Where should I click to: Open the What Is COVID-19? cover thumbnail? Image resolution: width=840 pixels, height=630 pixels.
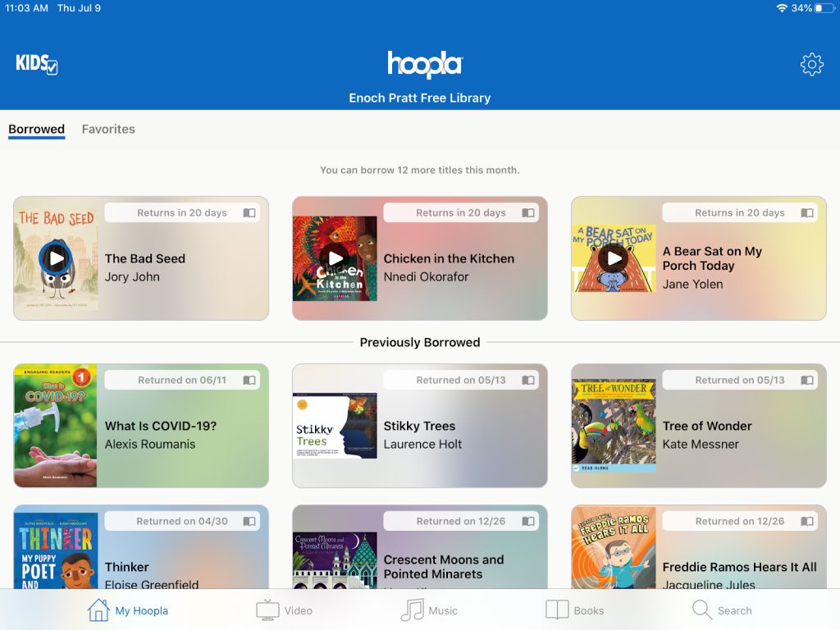point(56,426)
